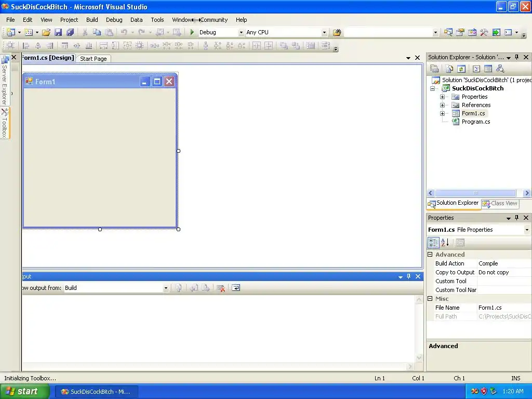532x399 pixels.
Task: Click the Visual Studio taskbar button
Action: [x=96, y=392]
